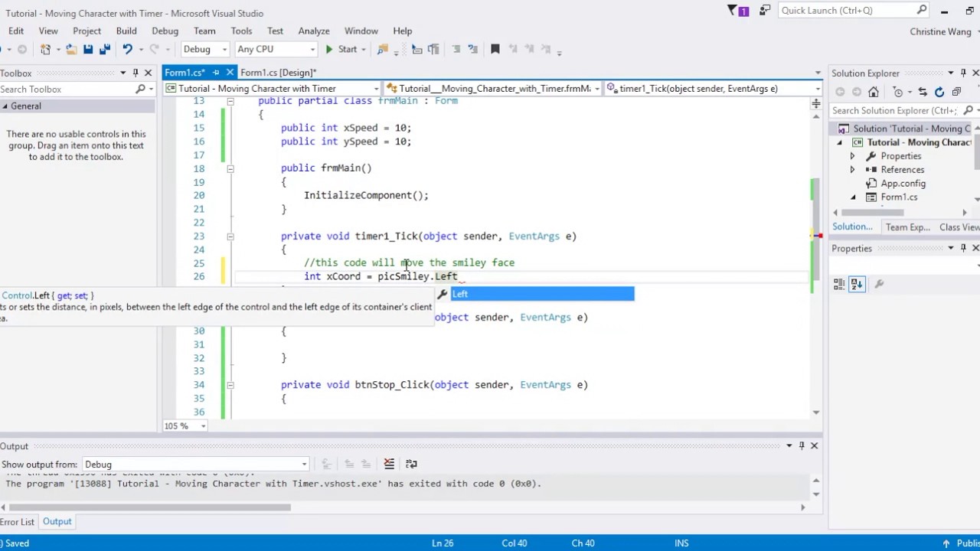980x551 pixels.
Task: Sync with Active Document icon
Action: [923, 92]
